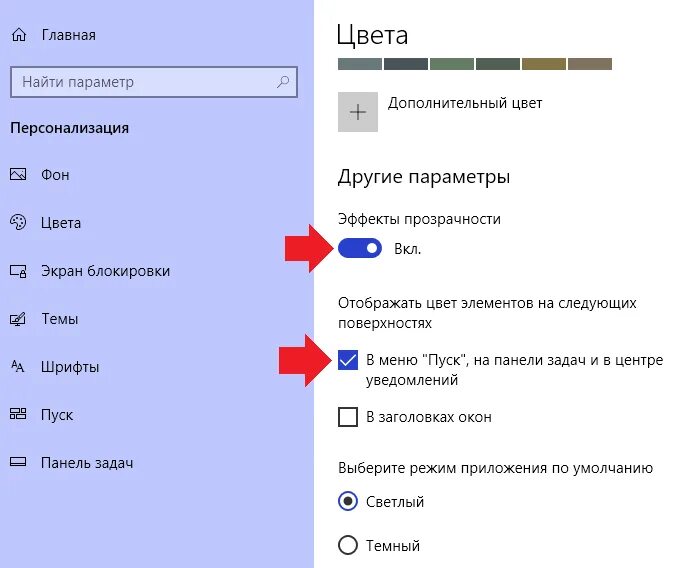Enable the В заголовках окон checkbox

348,417
